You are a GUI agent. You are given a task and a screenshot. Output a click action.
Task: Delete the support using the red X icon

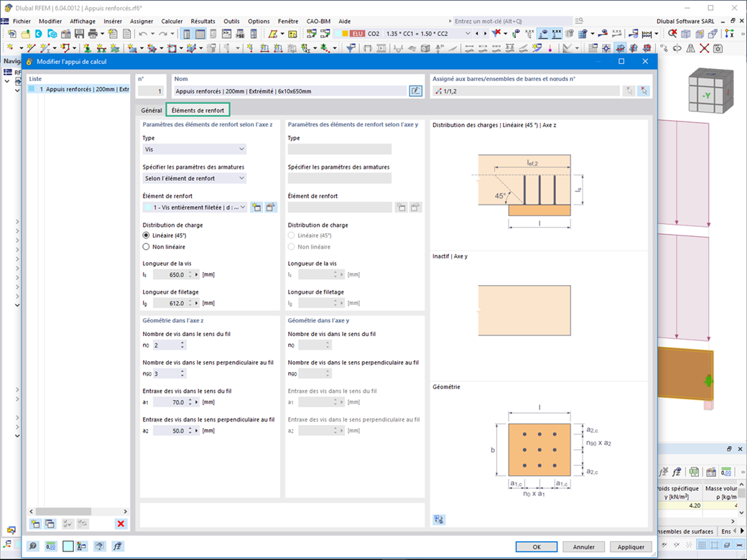[120, 524]
